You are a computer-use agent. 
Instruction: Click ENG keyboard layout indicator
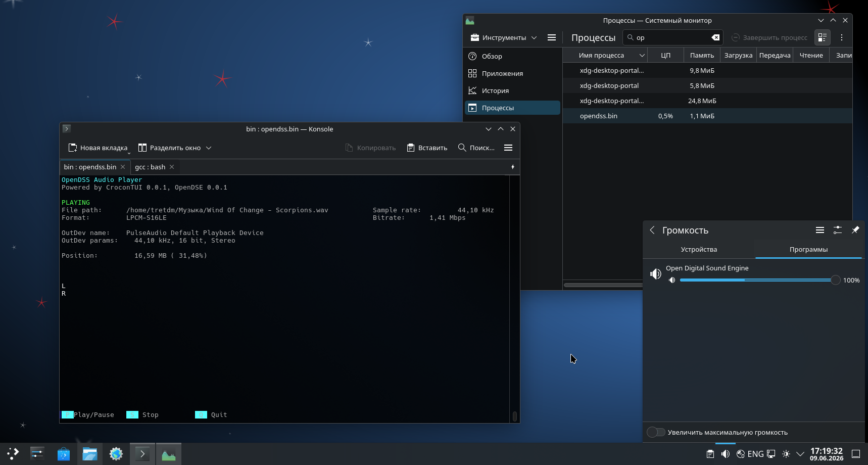(x=756, y=454)
